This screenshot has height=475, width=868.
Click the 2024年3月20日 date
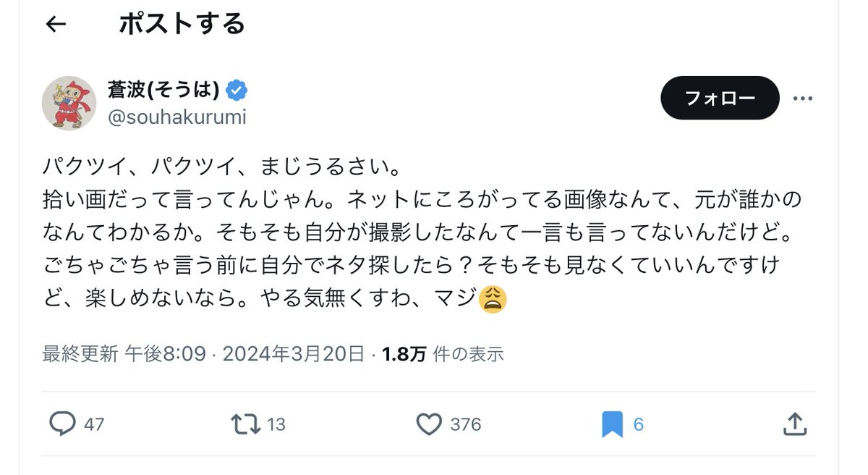[x=293, y=354]
